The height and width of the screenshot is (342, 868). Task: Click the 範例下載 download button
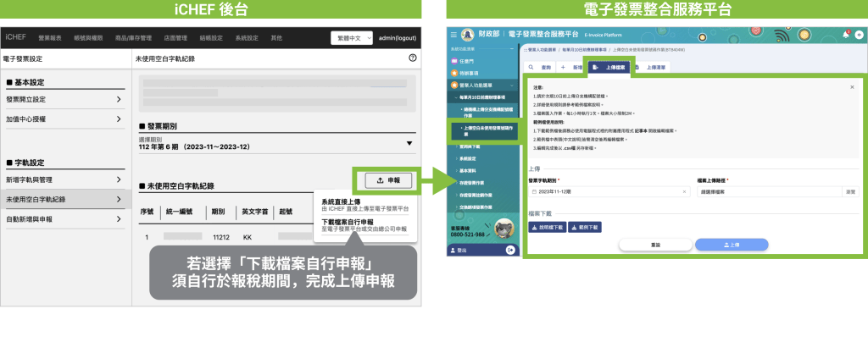(584, 227)
